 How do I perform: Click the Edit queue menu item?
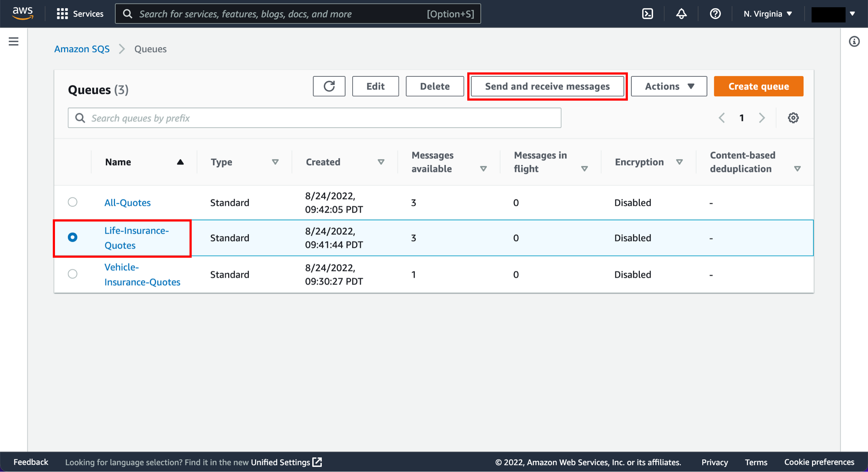[x=375, y=86]
